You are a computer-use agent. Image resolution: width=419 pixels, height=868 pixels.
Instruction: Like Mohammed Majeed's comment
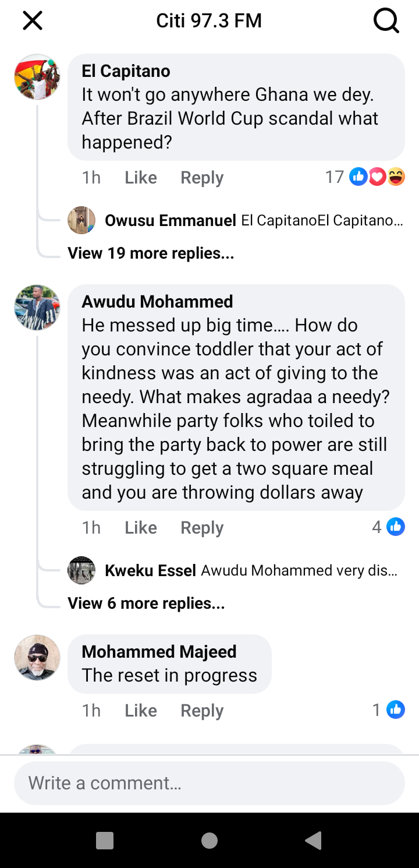pyautogui.click(x=141, y=711)
